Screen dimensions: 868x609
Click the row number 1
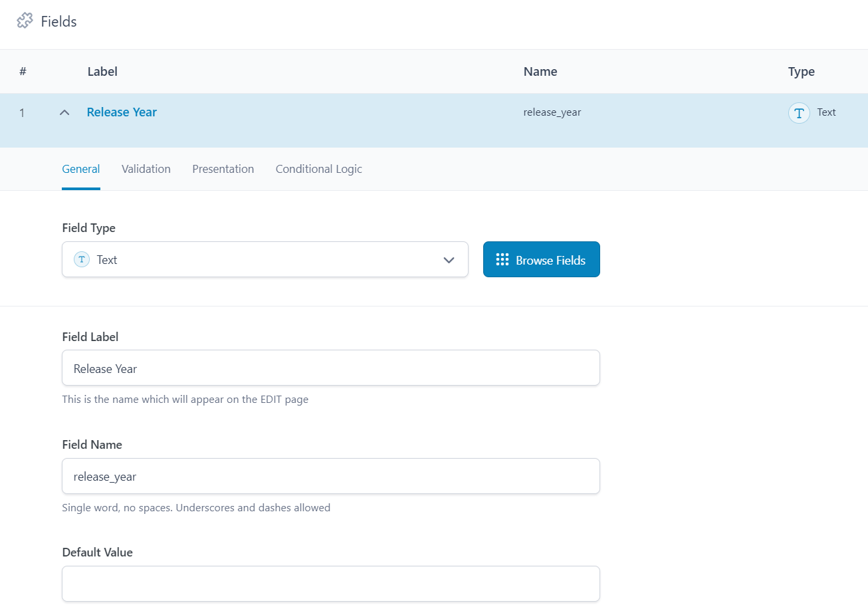pyautogui.click(x=23, y=112)
